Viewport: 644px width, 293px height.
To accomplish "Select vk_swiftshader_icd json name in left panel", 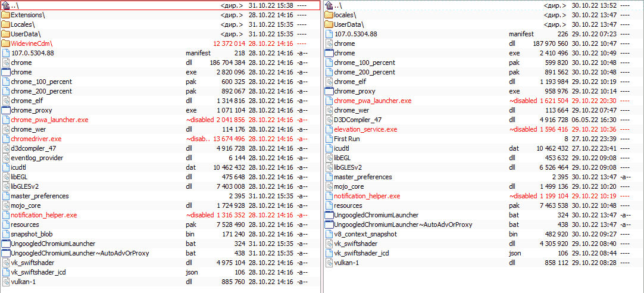I will 38,272.
